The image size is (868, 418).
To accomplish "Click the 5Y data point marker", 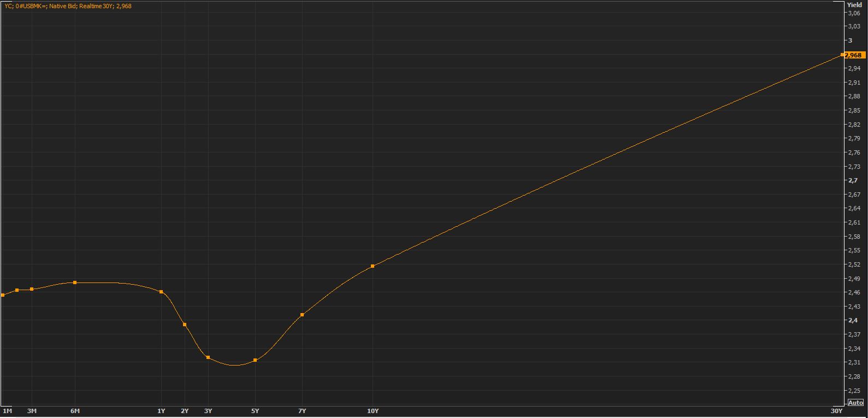I will tap(255, 360).
